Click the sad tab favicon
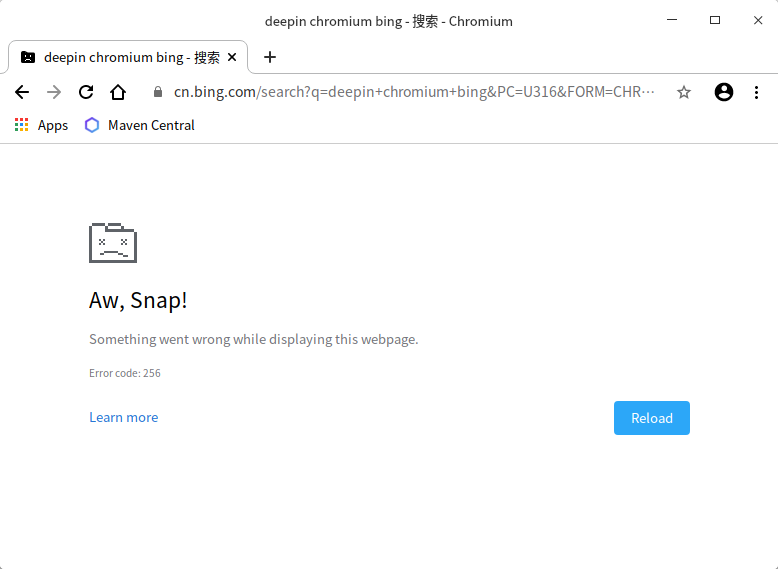Viewport: 778px width, 569px height. pos(28,58)
